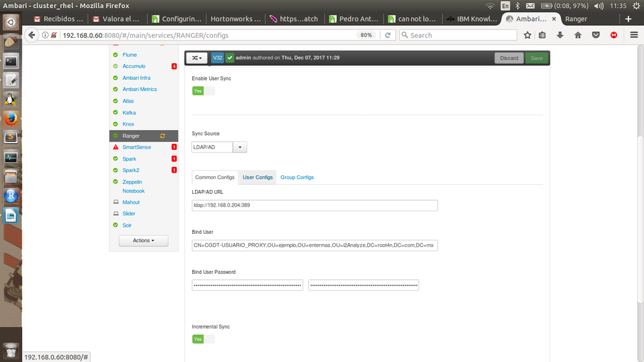Switch to the Ranger browser tab
Screen dimensions: 644x362
click(x=576, y=19)
